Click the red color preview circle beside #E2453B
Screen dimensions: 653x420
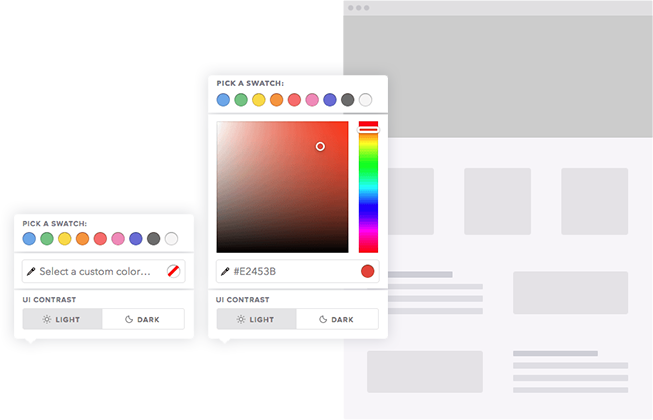pyautogui.click(x=367, y=271)
